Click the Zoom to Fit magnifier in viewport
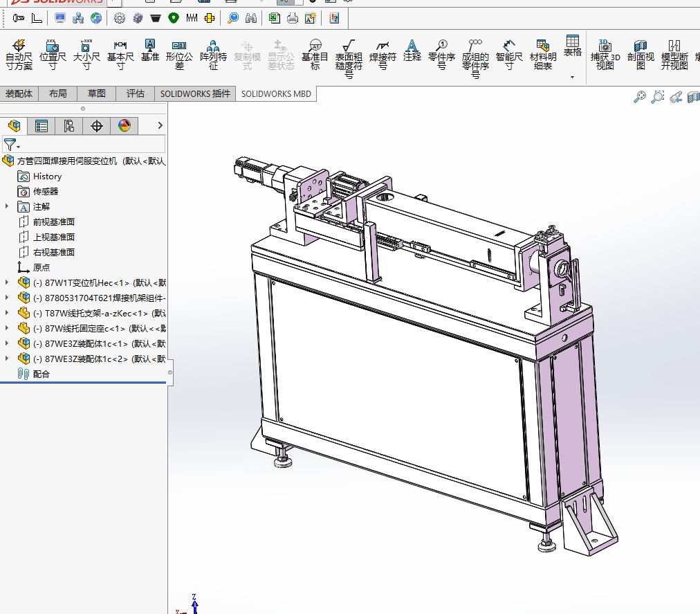 tap(639, 96)
